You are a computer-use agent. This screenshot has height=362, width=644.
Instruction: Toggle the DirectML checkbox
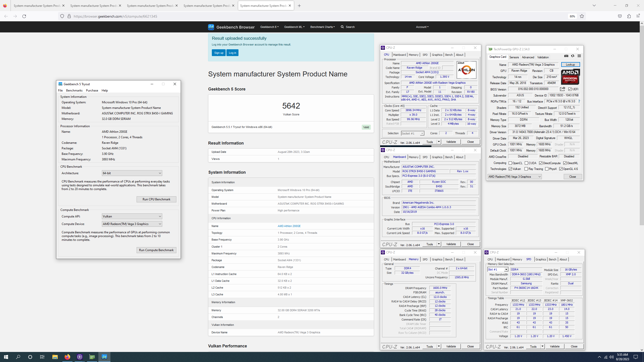pos(565,163)
